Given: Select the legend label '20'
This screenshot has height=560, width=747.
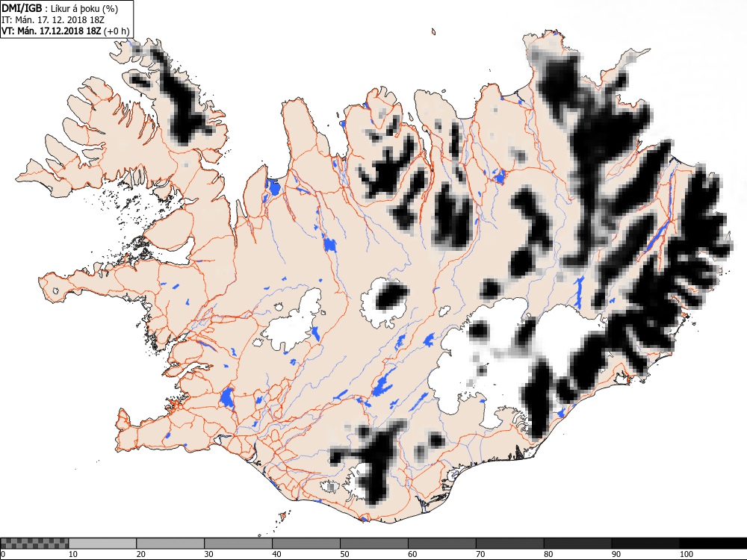Looking at the screenshot, I should (141, 554).
